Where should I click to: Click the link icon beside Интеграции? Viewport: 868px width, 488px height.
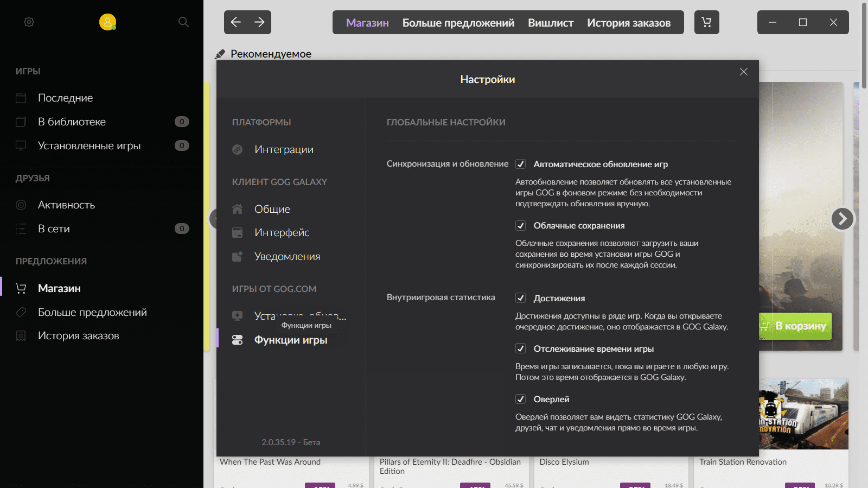click(x=238, y=150)
